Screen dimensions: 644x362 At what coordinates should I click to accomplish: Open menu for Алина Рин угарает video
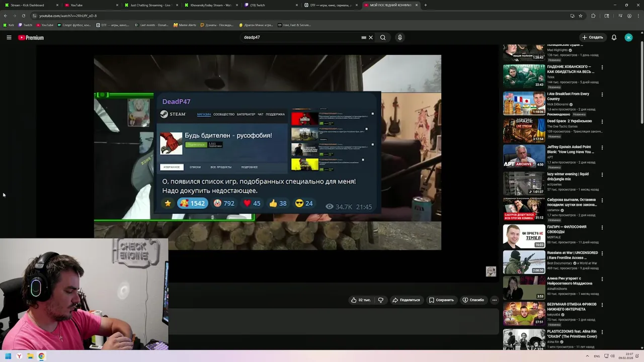tap(602, 279)
